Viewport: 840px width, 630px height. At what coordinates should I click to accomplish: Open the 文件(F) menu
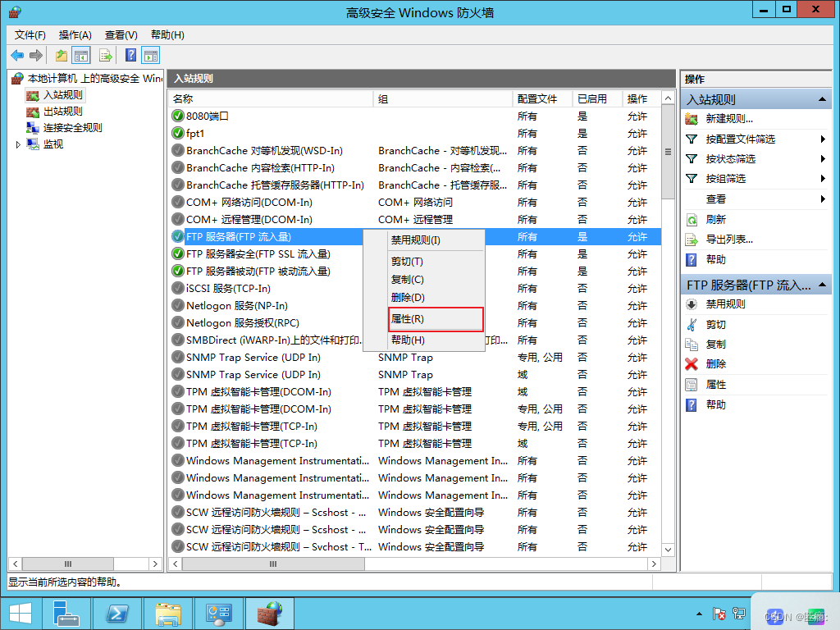(30, 34)
